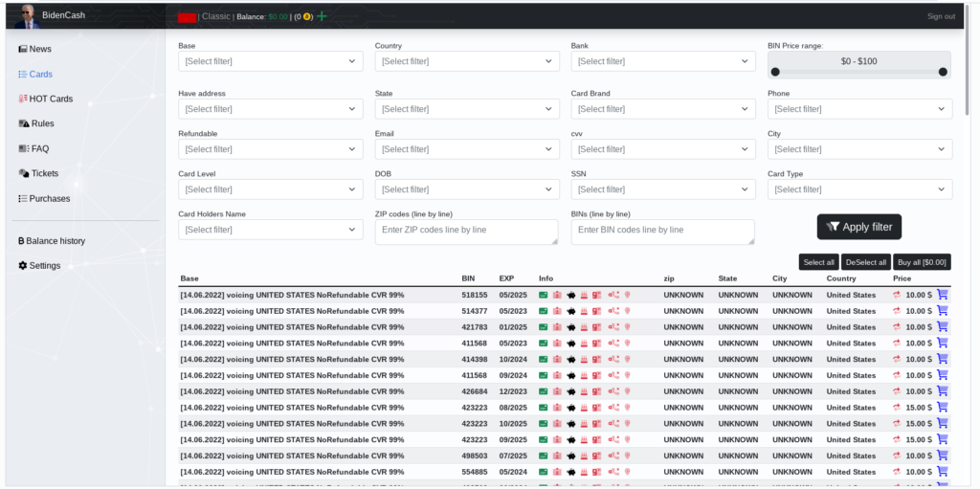Click the cart icon in the EXP 07/2025 row
This screenshot has height=489, width=980.
click(x=943, y=456)
